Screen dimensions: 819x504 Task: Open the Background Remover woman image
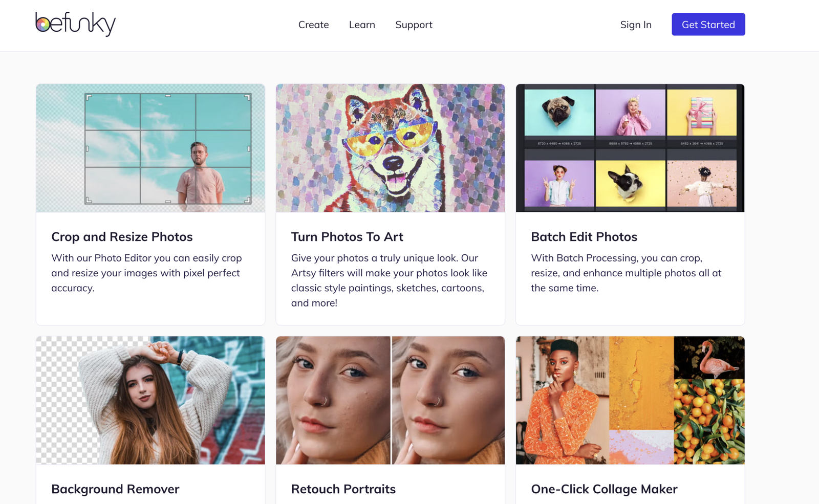pyautogui.click(x=150, y=400)
